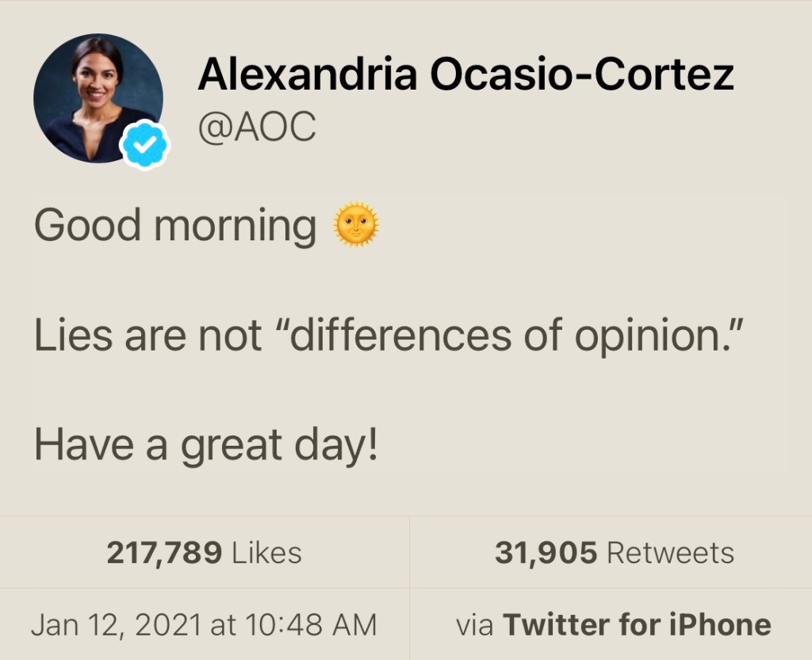812x660 pixels.
Task: Click the sun face emoji
Action: click(357, 225)
